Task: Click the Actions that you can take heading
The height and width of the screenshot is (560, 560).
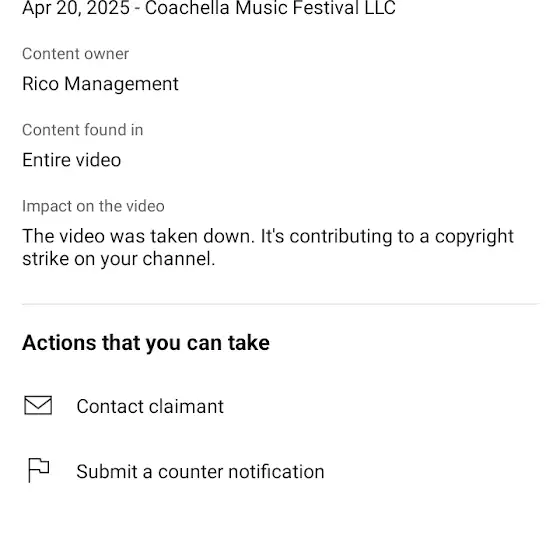Action: point(146,343)
